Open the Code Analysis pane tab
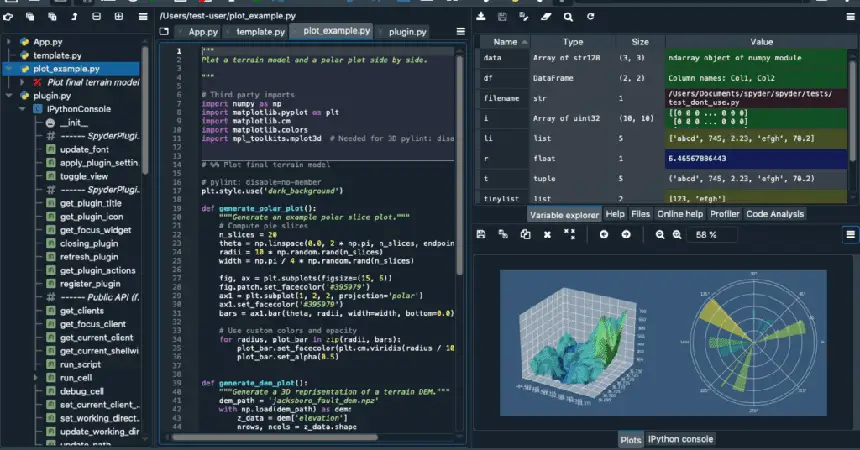The image size is (860, 450). coord(775,214)
